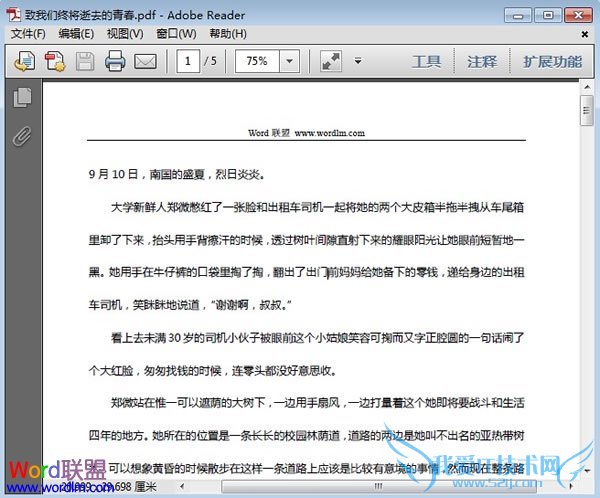This screenshot has width=600, height=498.
Task: Close the document with the menu-bar X
Action: click(585, 34)
